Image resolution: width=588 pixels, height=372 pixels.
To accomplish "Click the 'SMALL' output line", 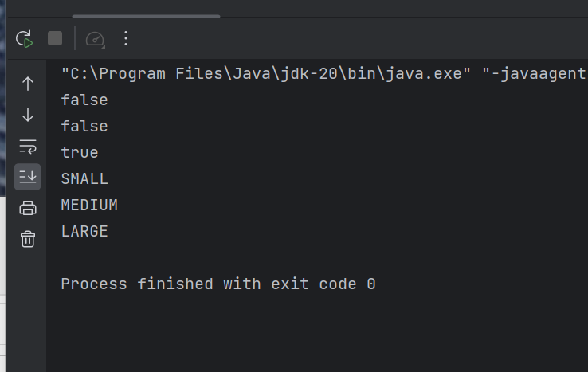I will pyautogui.click(x=84, y=179).
